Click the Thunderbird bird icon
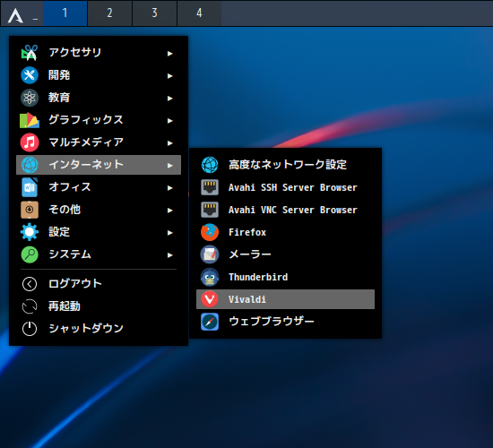Screen dimensions: 493x448 pyautogui.click(x=210, y=277)
